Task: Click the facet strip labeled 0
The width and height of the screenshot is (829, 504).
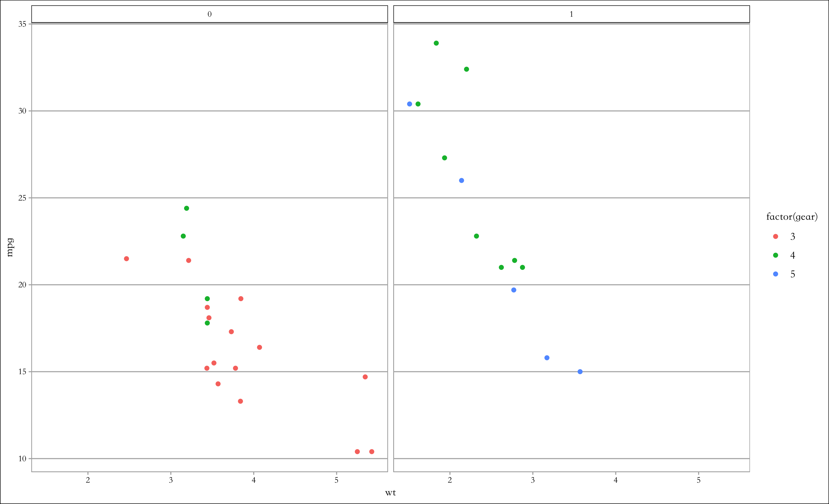Action: (x=210, y=14)
